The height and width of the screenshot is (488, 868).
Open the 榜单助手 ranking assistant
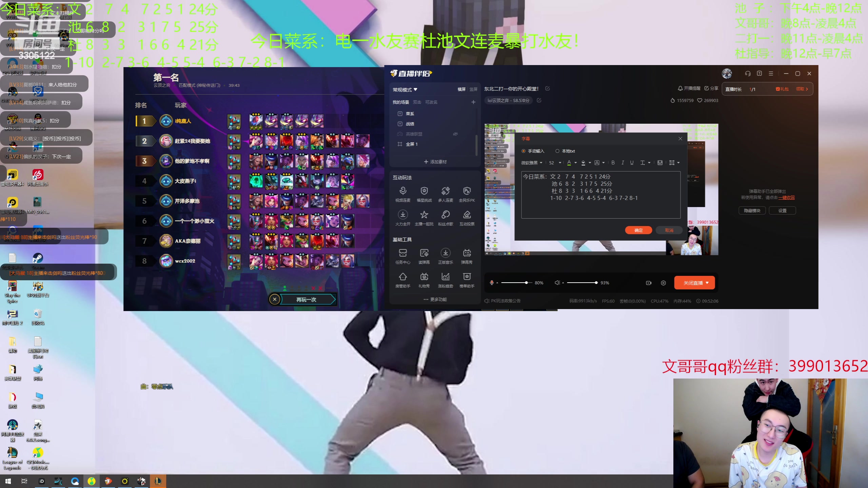pyautogui.click(x=467, y=280)
